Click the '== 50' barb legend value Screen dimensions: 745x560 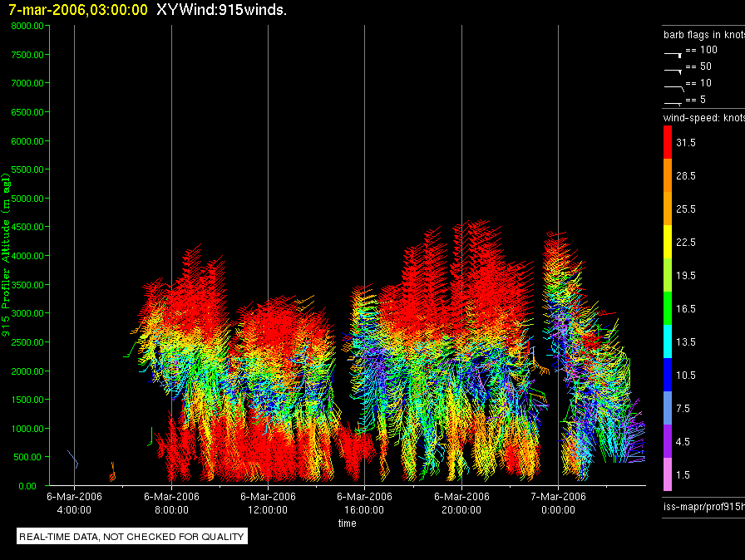tap(698, 66)
